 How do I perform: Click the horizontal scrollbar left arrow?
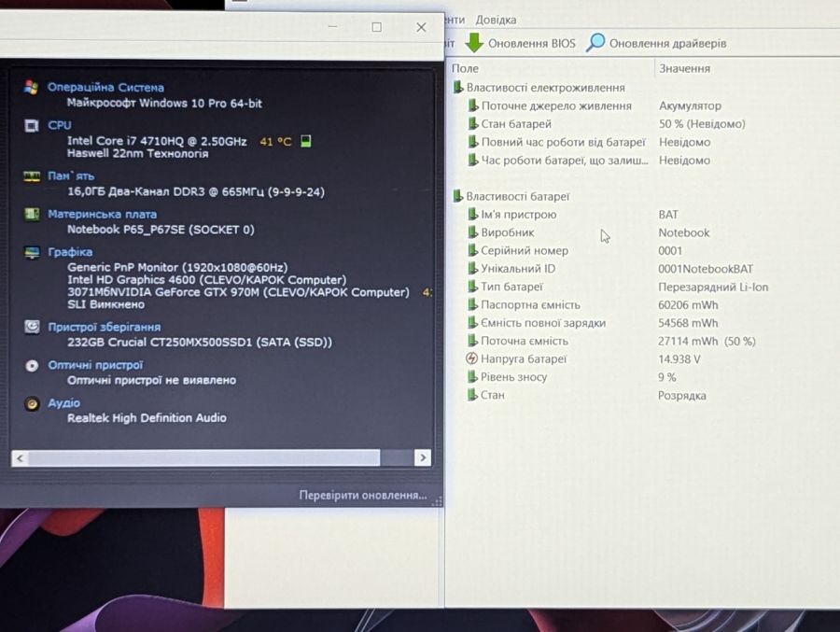[20, 457]
